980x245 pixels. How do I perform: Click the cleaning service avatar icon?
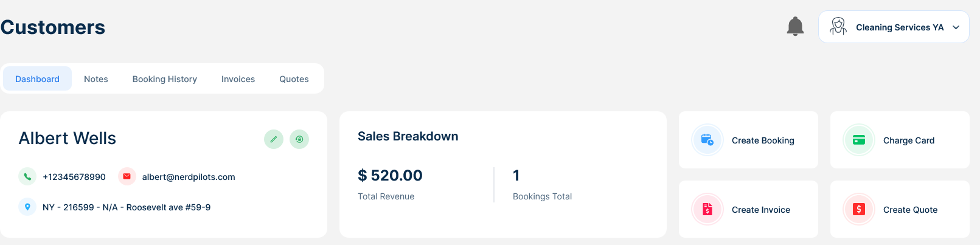coord(838,27)
